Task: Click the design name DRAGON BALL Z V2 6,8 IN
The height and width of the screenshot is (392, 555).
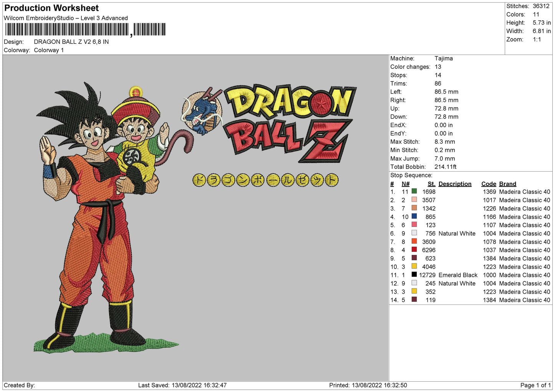Action: (x=71, y=42)
